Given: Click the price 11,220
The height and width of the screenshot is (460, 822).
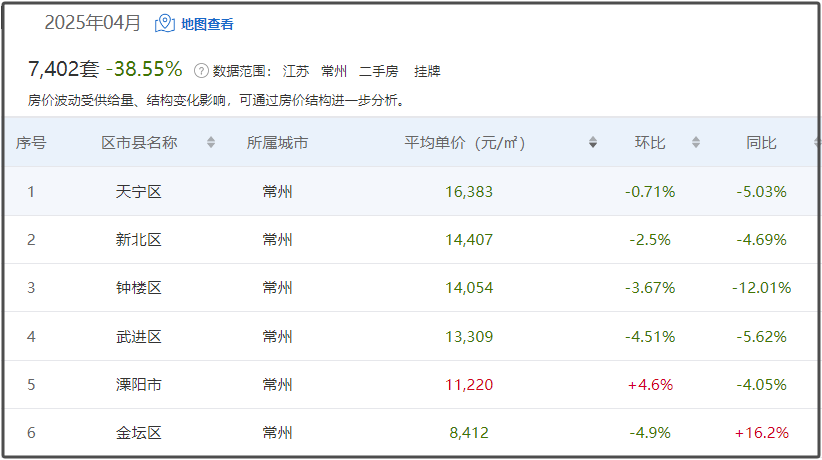Looking at the screenshot, I should (x=469, y=385).
